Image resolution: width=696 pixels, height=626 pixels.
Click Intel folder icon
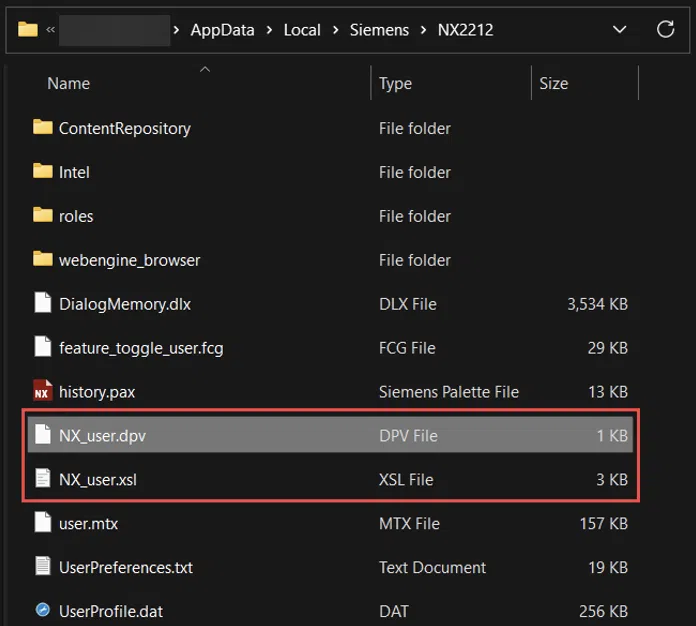point(43,171)
